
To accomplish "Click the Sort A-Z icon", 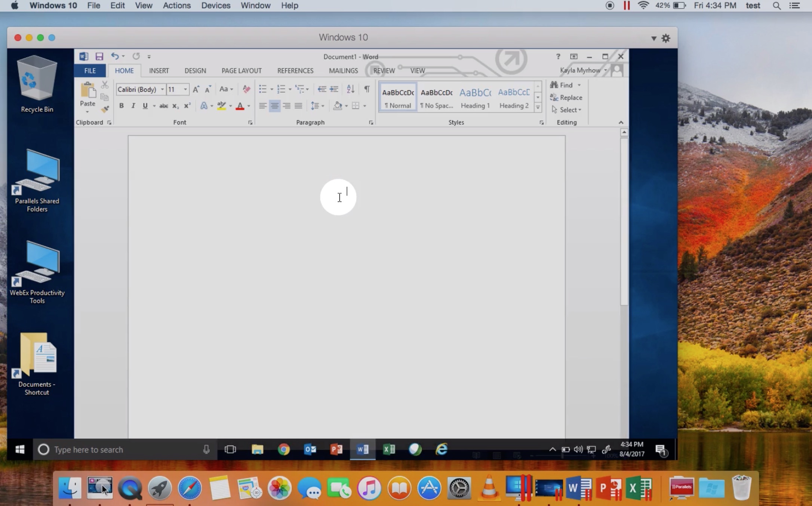I will (x=350, y=89).
